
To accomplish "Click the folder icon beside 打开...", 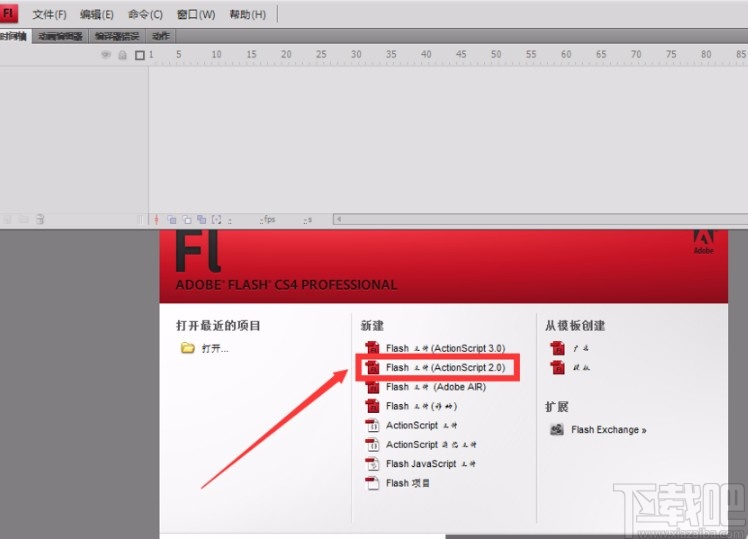I will pos(187,348).
